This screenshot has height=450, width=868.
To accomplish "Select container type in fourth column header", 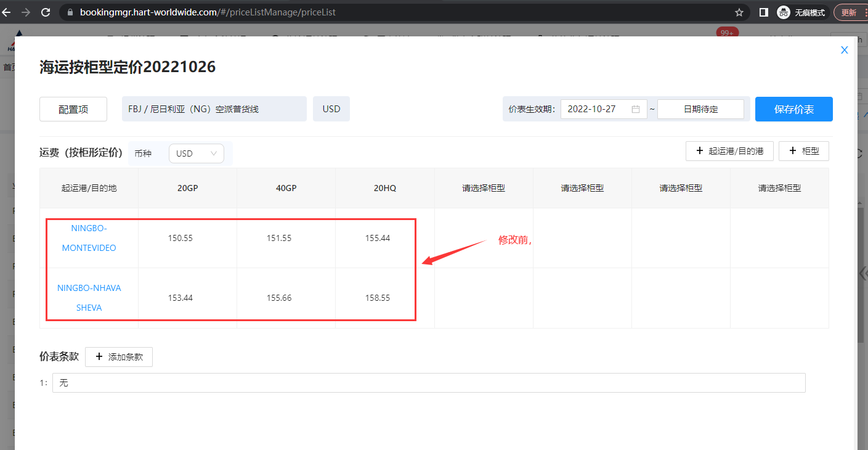I will 484,188.
